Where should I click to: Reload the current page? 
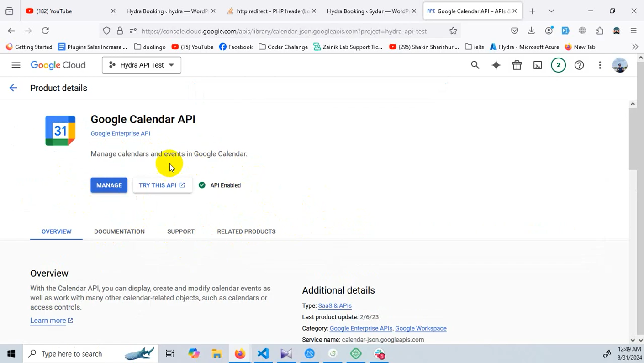[45, 31]
